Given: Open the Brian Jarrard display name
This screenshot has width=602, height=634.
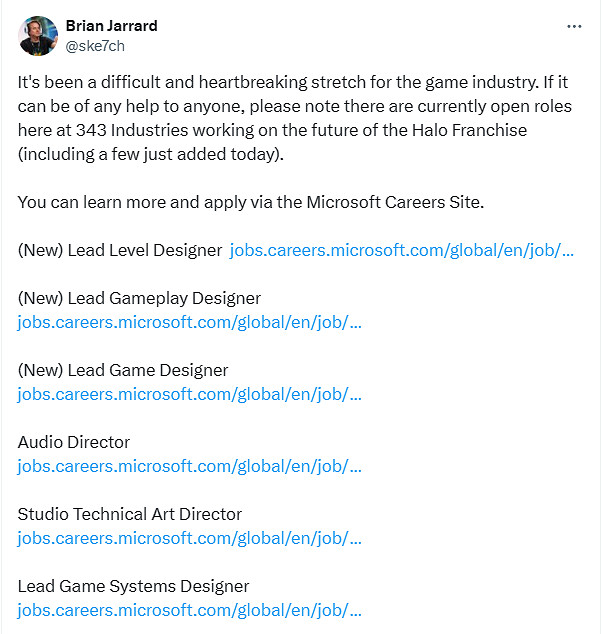Looking at the screenshot, I should coord(111,26).
